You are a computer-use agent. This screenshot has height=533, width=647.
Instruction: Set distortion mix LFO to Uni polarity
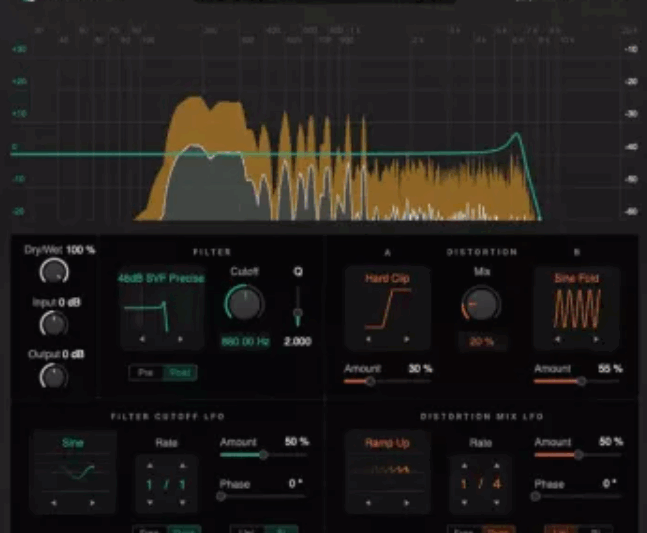coord(561,530)
